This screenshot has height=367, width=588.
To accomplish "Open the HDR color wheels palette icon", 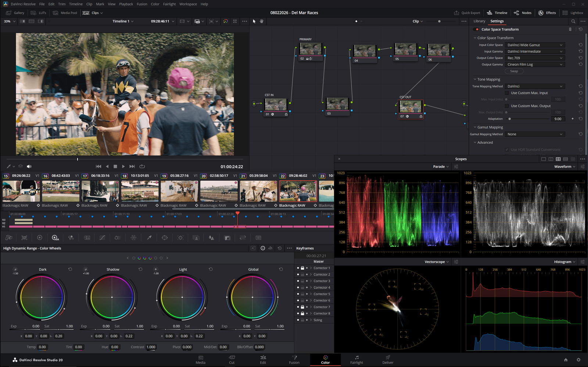I will tap(55, 238).
